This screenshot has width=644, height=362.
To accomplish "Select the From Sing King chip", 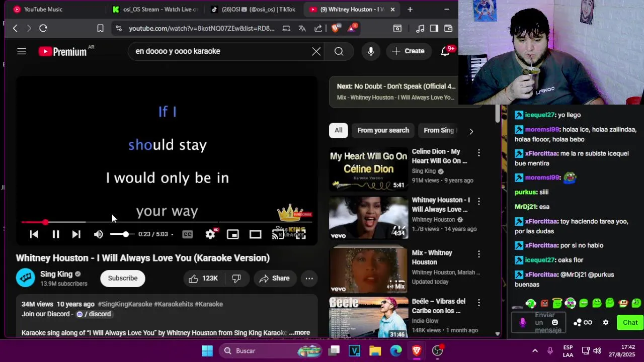I will click(x=439, y=130).
